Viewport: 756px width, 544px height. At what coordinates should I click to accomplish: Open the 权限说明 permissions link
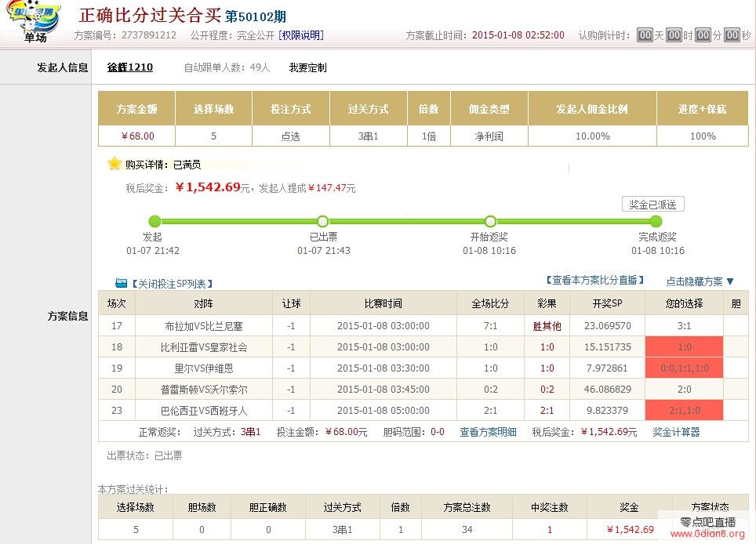(x=300, y=35)
